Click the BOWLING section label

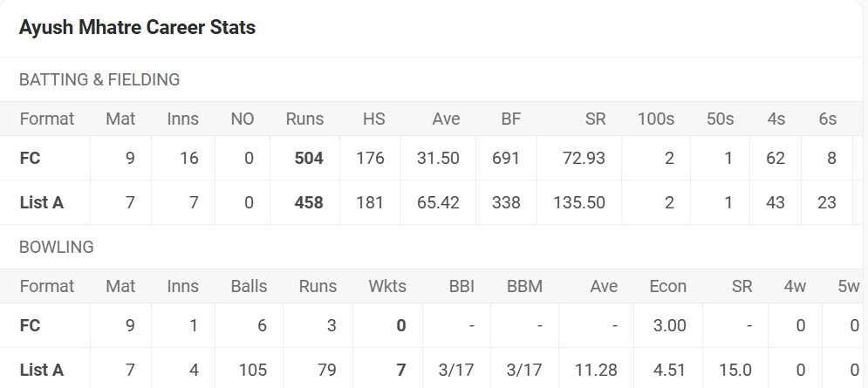tap(56, 247)
